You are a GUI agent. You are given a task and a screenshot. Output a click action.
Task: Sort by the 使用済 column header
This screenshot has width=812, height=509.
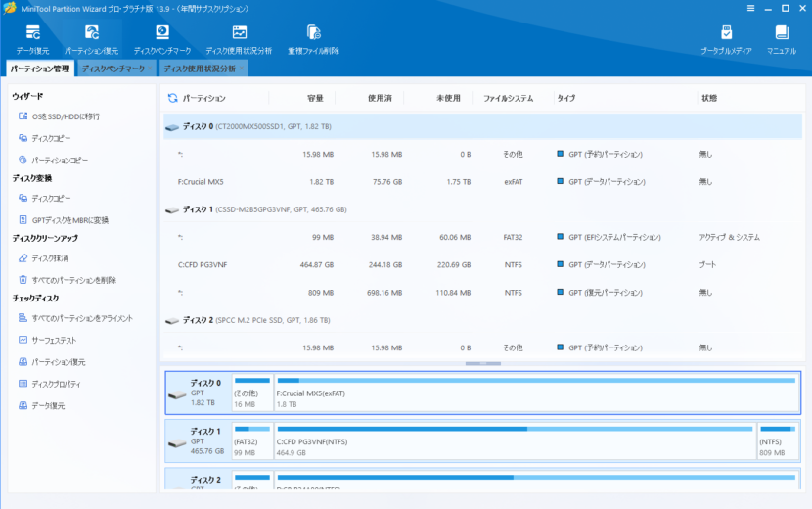[x=380, y=98]
